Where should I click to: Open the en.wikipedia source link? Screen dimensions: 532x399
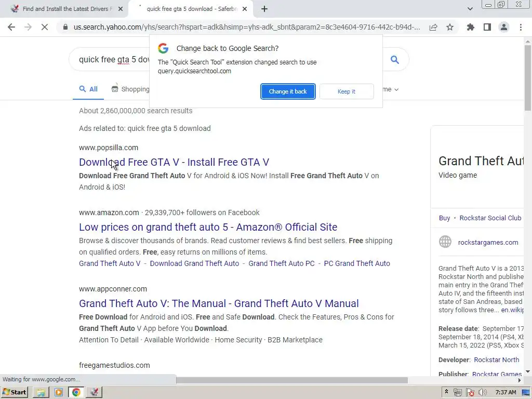[512, 310]
